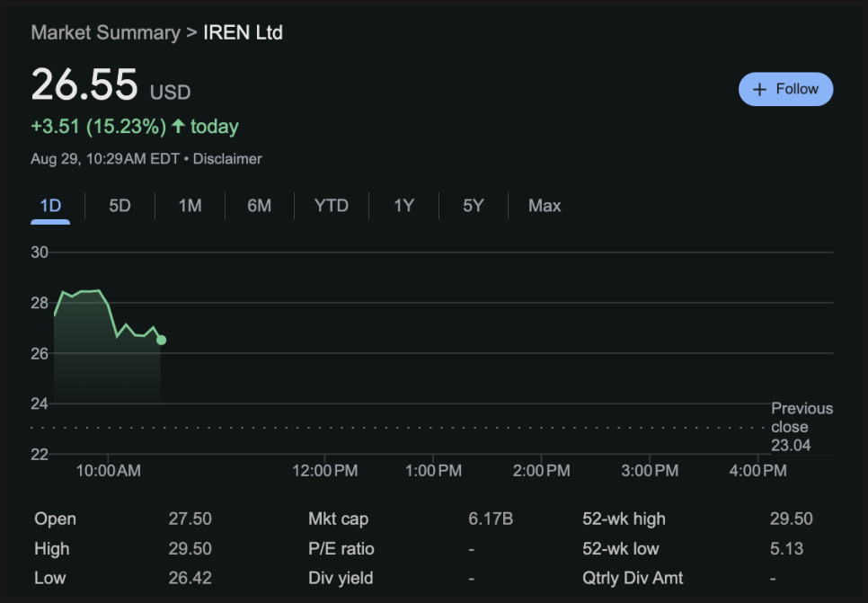Click the 26 y-axis price label
Viewport: 868px width, 603px height.
(x=40, y=353)
